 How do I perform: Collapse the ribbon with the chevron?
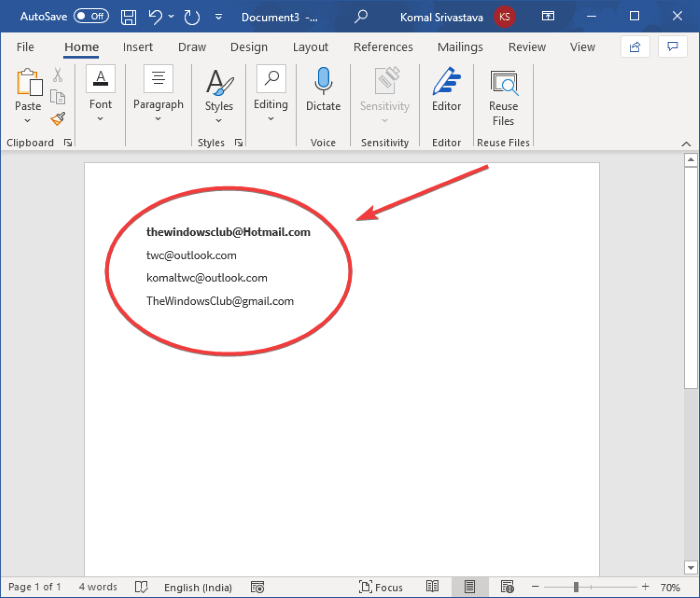686,144
